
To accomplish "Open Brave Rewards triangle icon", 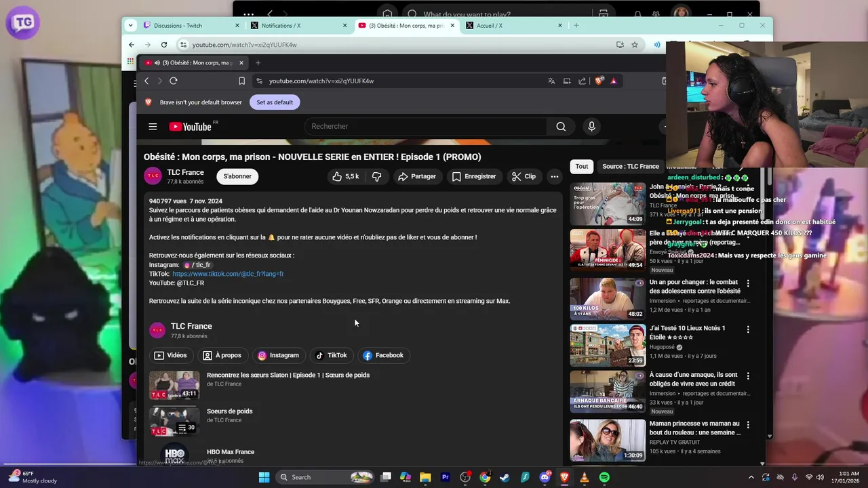I will pos(614,81).
